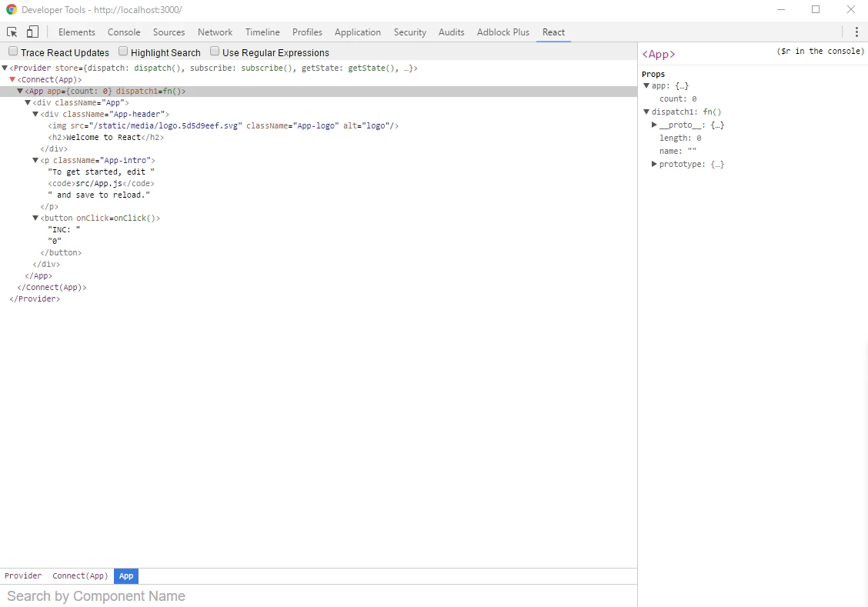The image size is (868, 607).
Task: Maximize the Developer Tools window
Action: (x=816, y=9)
